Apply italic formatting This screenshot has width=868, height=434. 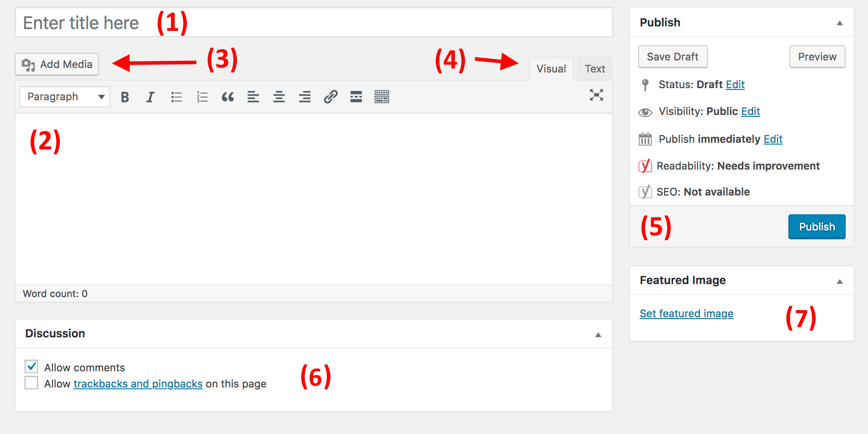(x=150, y=96)
